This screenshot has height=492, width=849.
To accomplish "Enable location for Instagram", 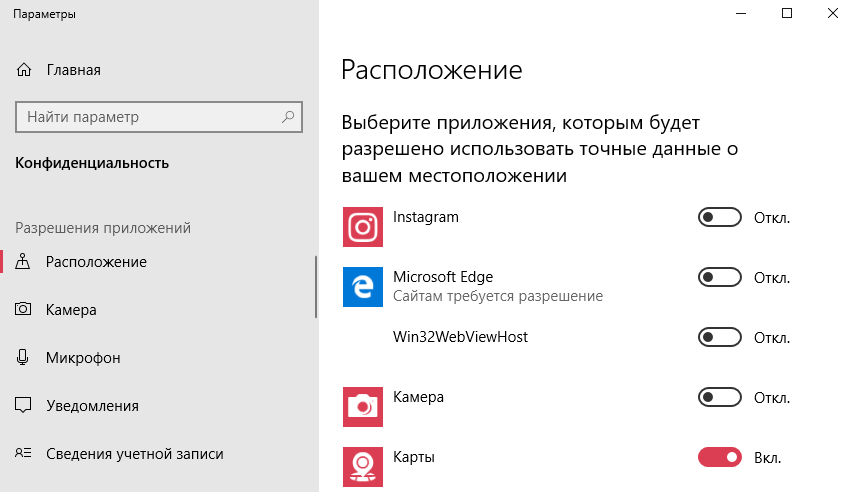I will pyautogui.click(x=719, y=218).
